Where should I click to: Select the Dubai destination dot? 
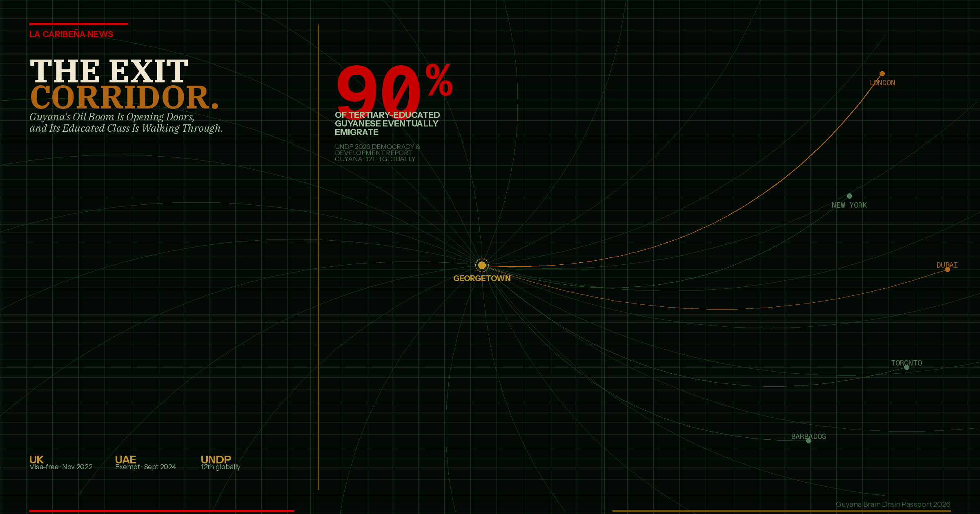point(947,269)
